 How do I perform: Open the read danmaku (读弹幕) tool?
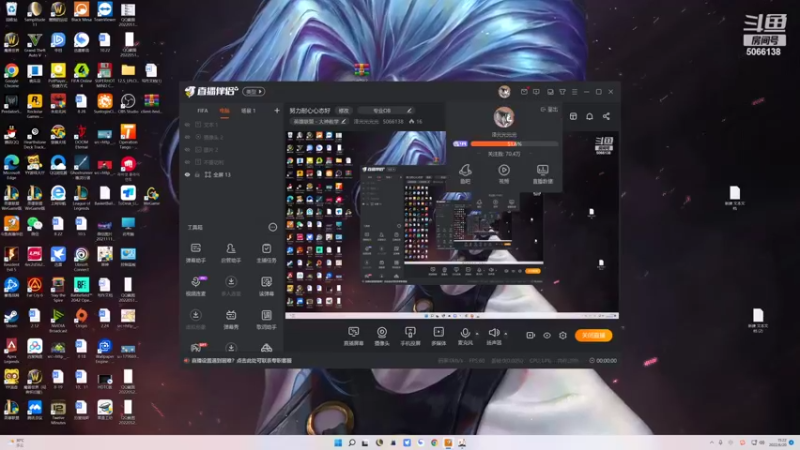pos(266,286)
